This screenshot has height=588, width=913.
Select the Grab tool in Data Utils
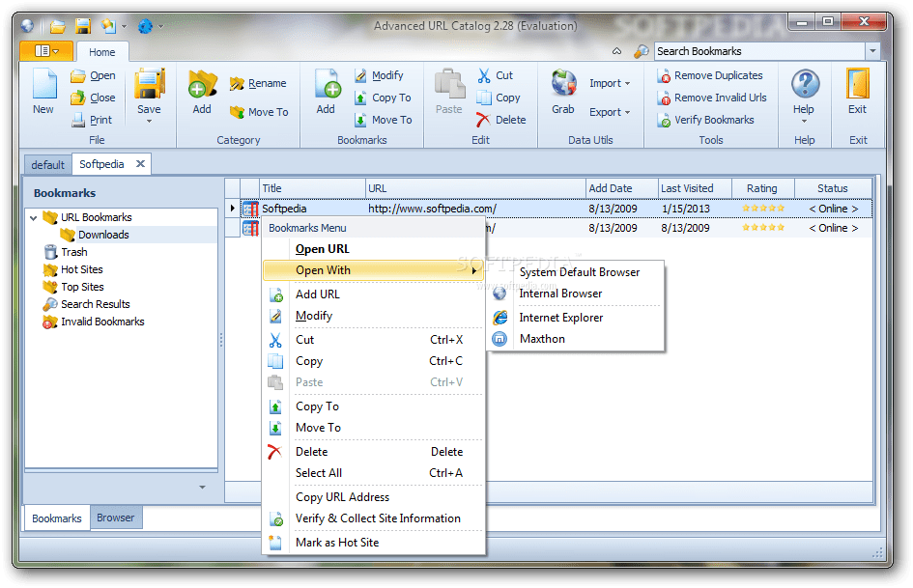point(562,94)
